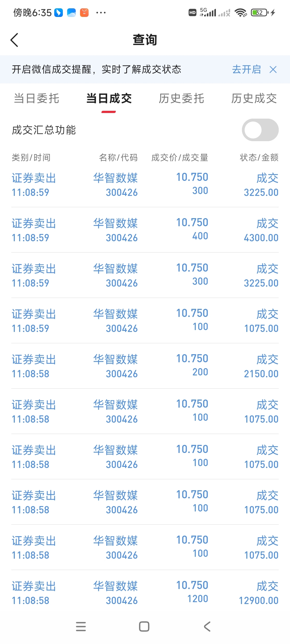Dismiss the WeChat reminder banner
290x644 pixels.
(x=273, y=70)
